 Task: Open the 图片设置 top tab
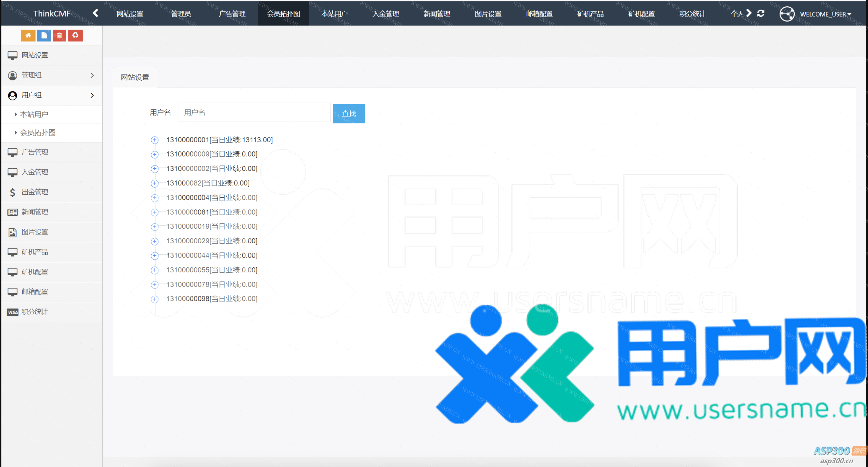pos(488,14)
